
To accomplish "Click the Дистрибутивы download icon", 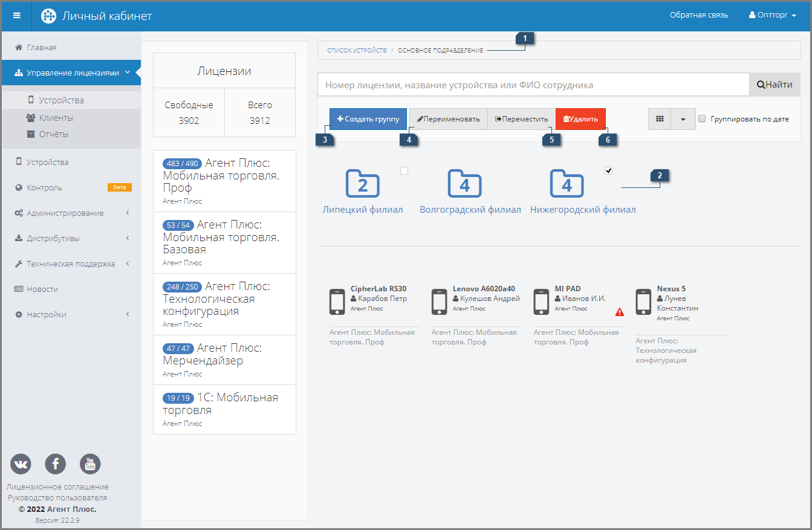I will [19, 238].
